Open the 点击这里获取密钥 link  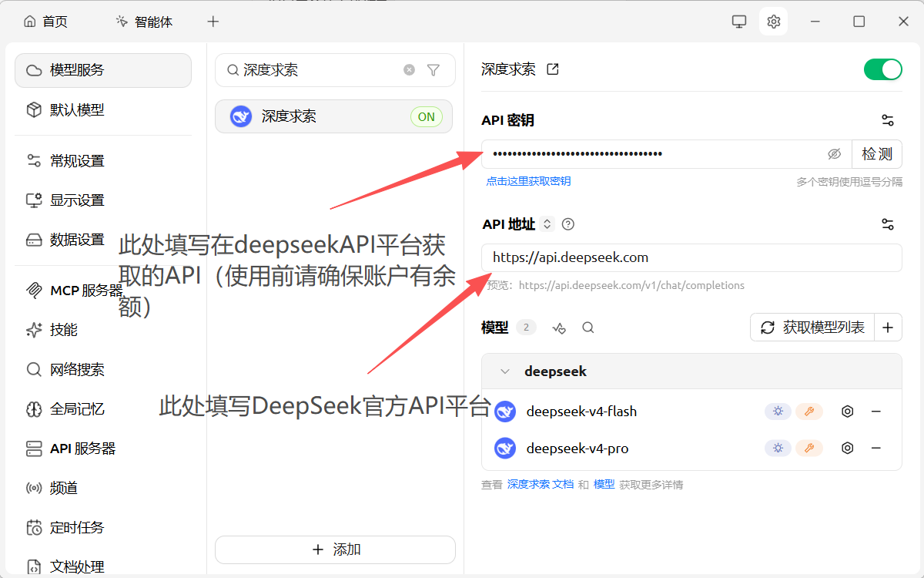tap(528, 181)
